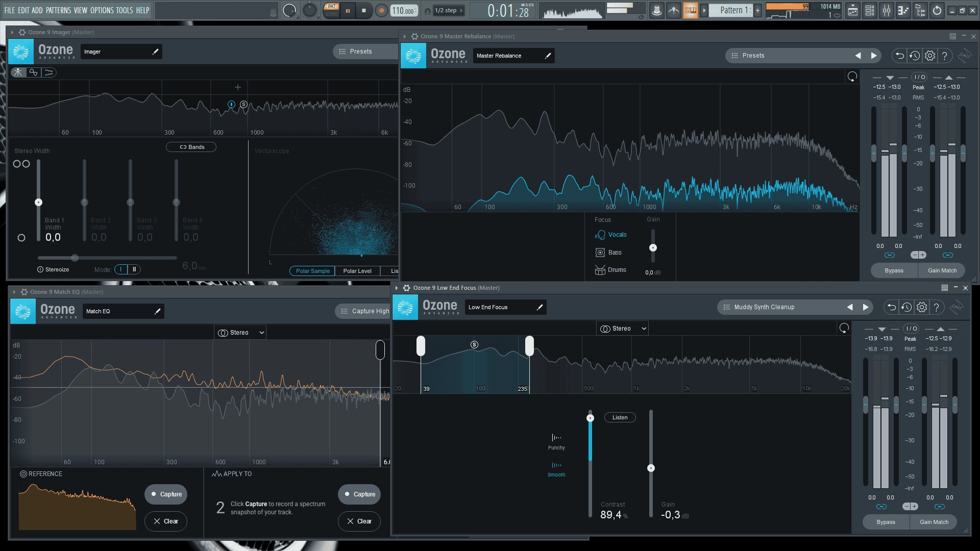Switch vectorscope to Polar Sample
Viewport: 980px width, 551px height.
coord(312,271)
